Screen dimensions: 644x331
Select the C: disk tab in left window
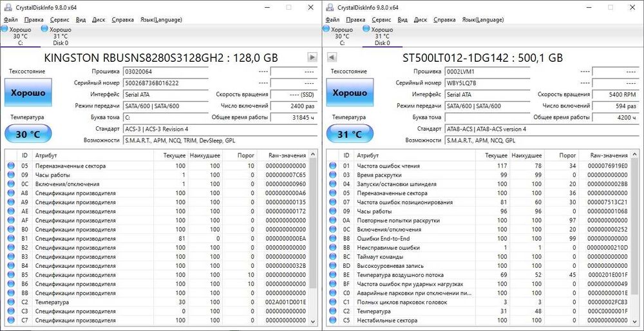tap(20, 36)
